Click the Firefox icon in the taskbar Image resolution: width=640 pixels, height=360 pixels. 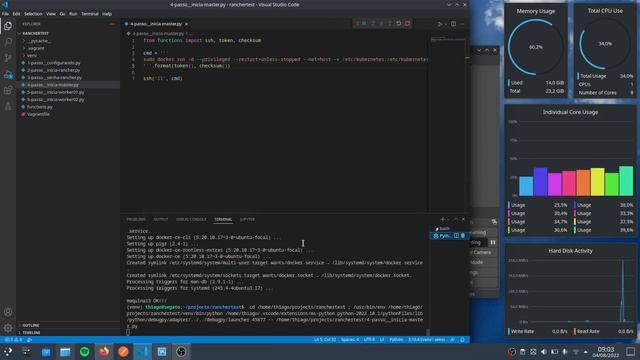click(x=104, y=351)
